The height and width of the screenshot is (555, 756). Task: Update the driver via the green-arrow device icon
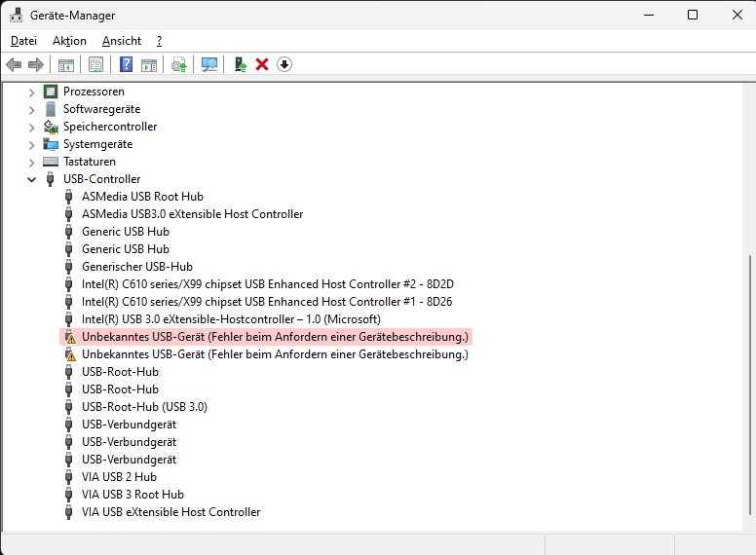[x=240, y=64]
